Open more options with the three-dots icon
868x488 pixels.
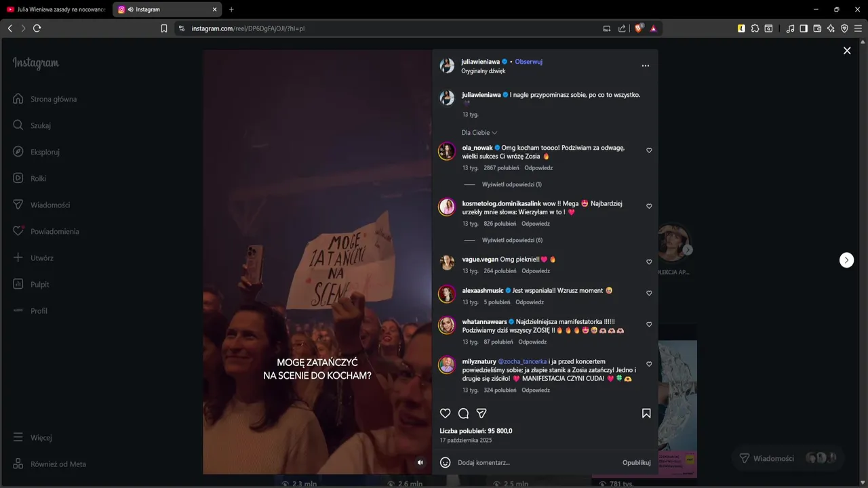[x=646, y=66]
